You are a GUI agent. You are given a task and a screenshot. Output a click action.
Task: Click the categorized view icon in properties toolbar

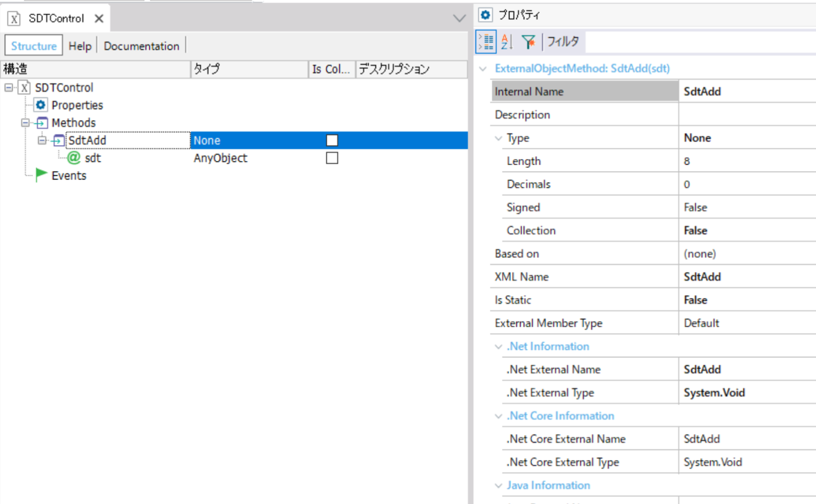click(485, 41)
